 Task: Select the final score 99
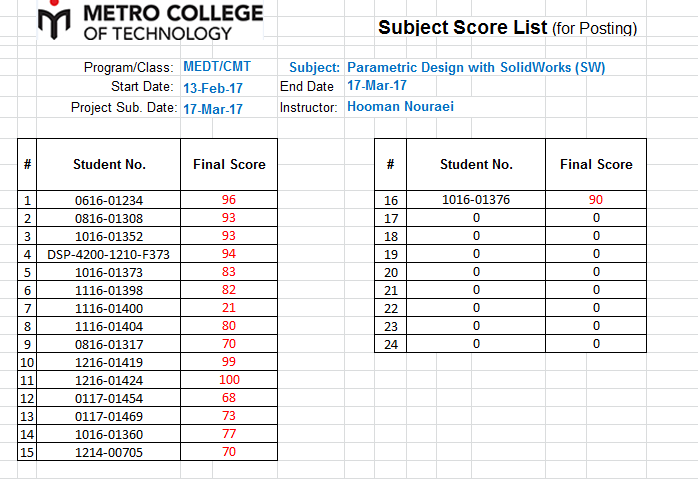coord(229,361)
